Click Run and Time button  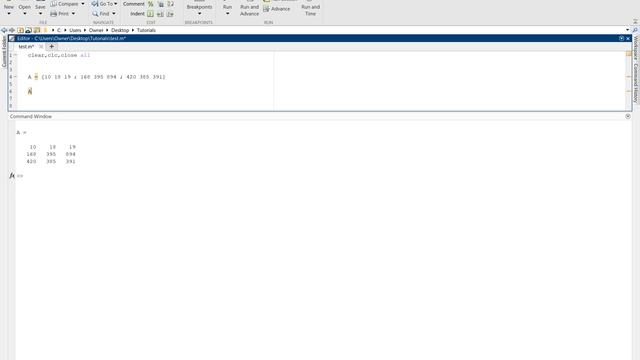[x=310, y=10]
